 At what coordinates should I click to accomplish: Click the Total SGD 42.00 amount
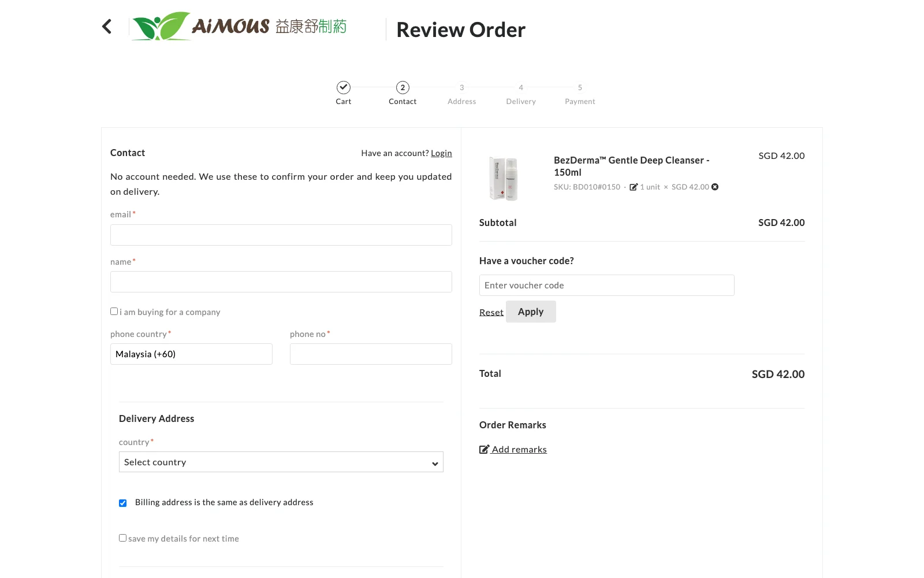tap(778, 374)
